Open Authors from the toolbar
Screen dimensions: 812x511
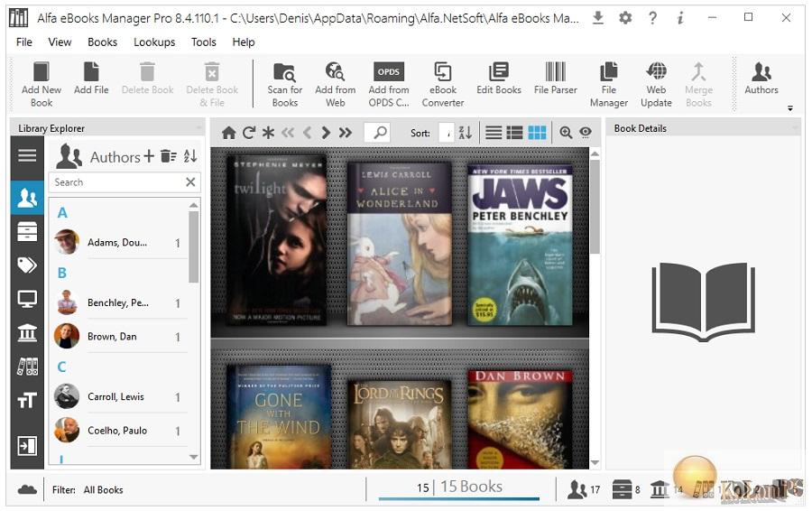761,79
